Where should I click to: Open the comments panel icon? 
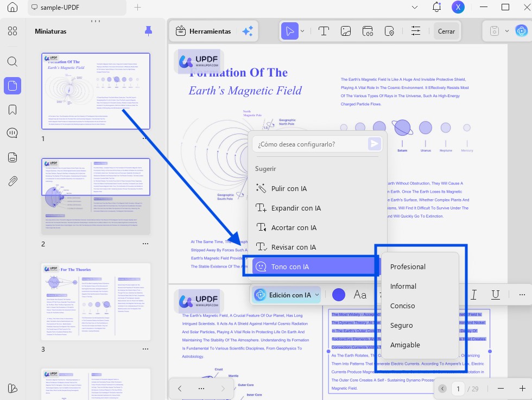(12, 133)
